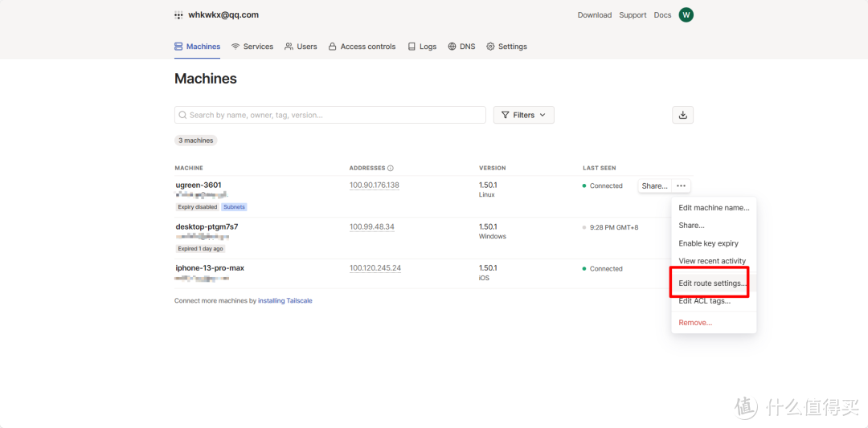
Task: Switch to the Settings tab
Action: tap(506, 47)
